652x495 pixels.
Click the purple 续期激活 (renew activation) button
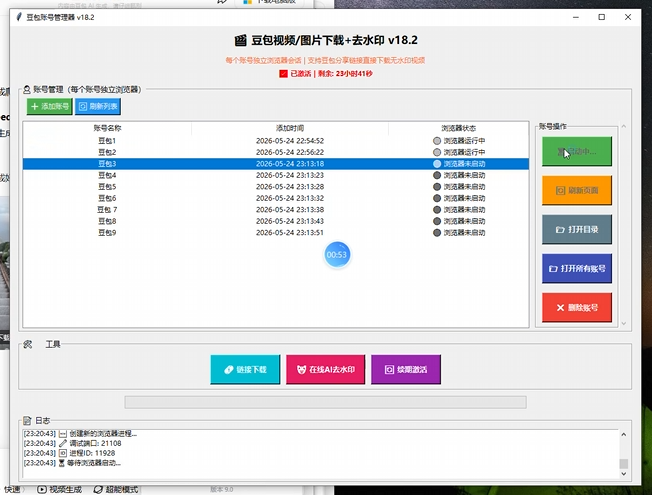point(406,369)
